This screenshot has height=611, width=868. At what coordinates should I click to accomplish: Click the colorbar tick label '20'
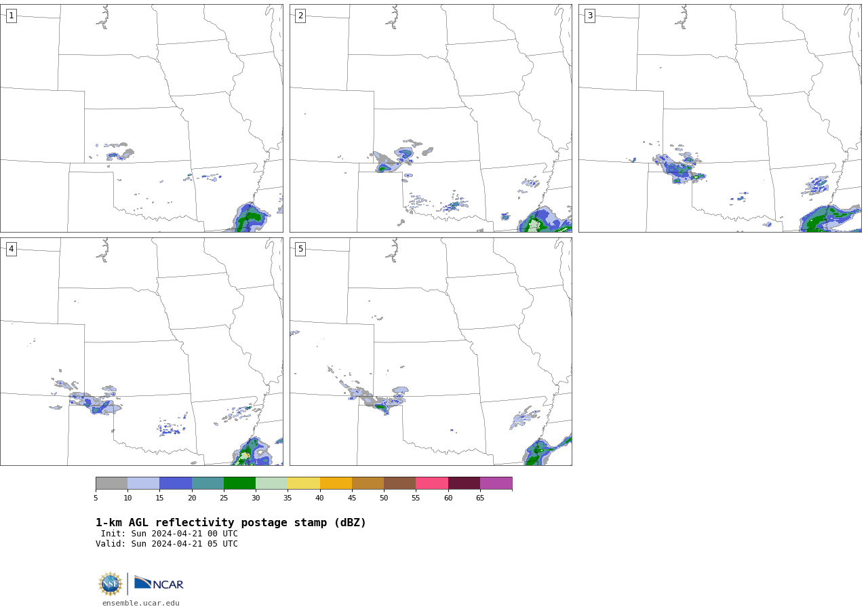point(192,498)
